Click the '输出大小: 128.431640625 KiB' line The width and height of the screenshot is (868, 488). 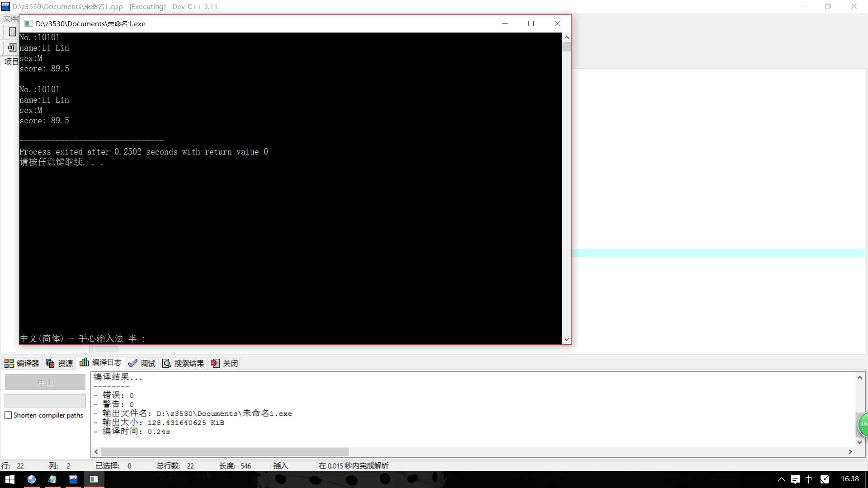(159, 422)
